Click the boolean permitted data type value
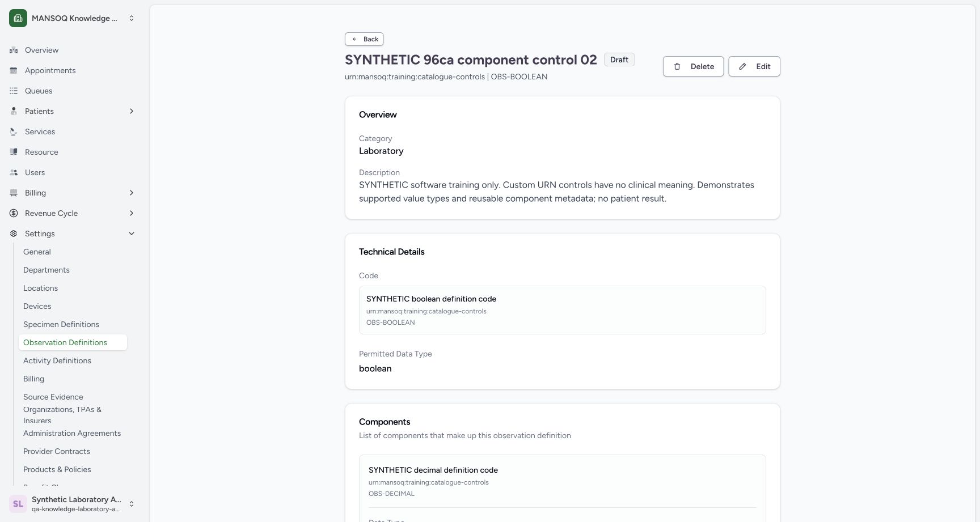The width and height of the screenshot is (980, 522). (x=375, y=368)
